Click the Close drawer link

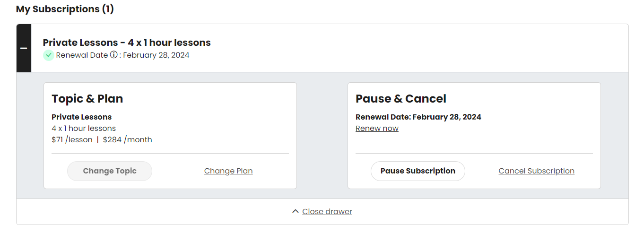coord(327,212)
